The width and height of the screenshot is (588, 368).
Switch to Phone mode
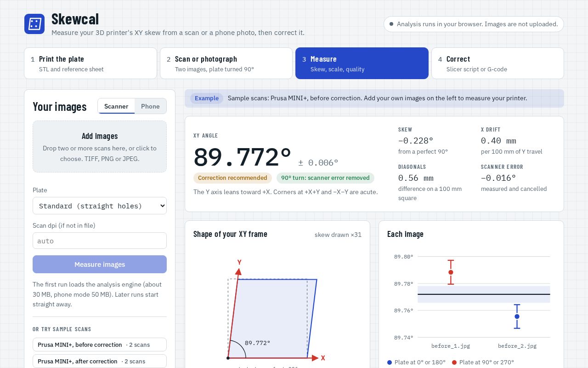coord(150,106)
